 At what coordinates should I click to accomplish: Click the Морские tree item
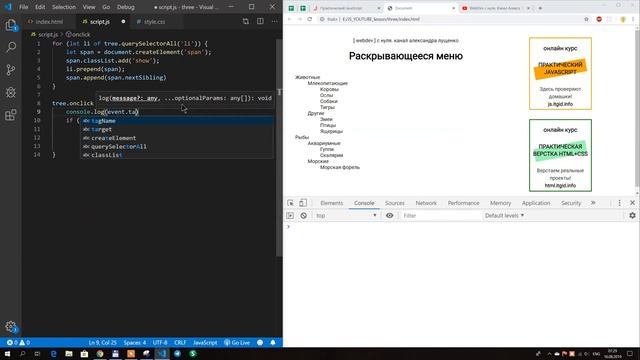pos(318,161)
